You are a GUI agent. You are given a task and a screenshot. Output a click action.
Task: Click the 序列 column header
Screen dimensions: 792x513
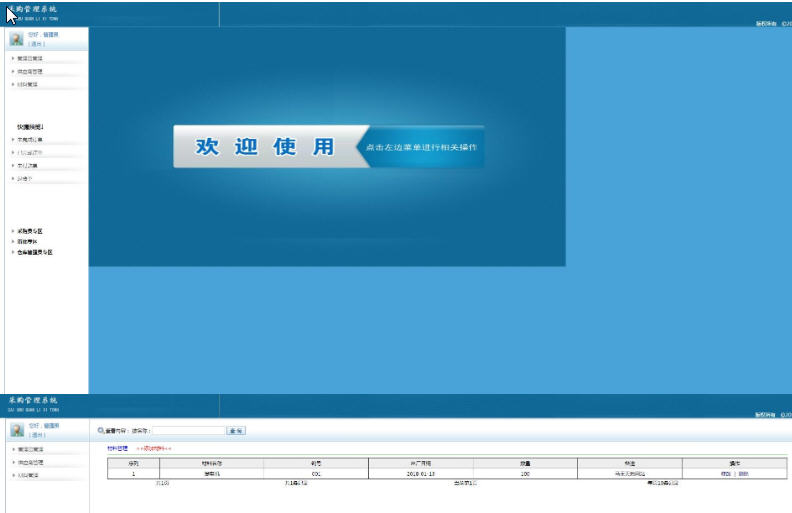(x=133, y=463)
